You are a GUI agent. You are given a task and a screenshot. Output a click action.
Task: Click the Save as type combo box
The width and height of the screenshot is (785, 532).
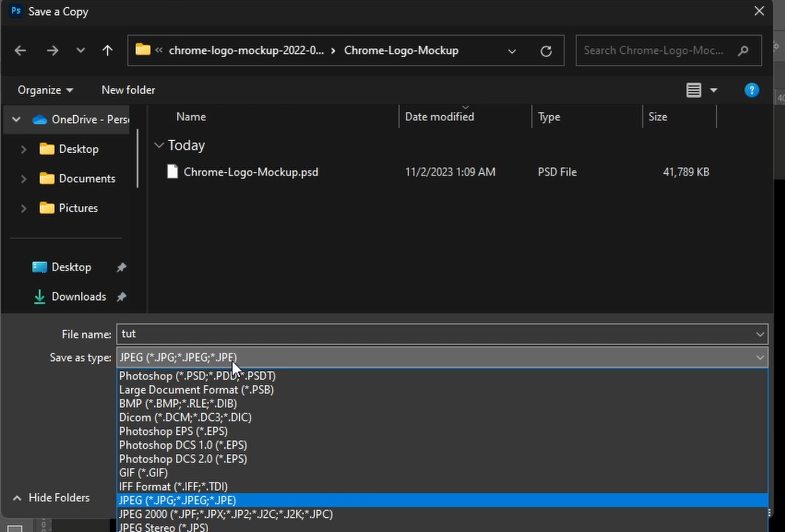click(x=442, y=357)
